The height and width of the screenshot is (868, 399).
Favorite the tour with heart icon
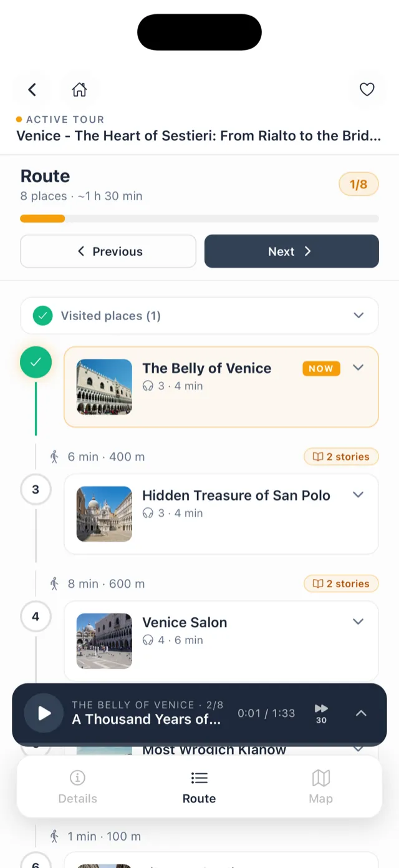click(367, 90)
